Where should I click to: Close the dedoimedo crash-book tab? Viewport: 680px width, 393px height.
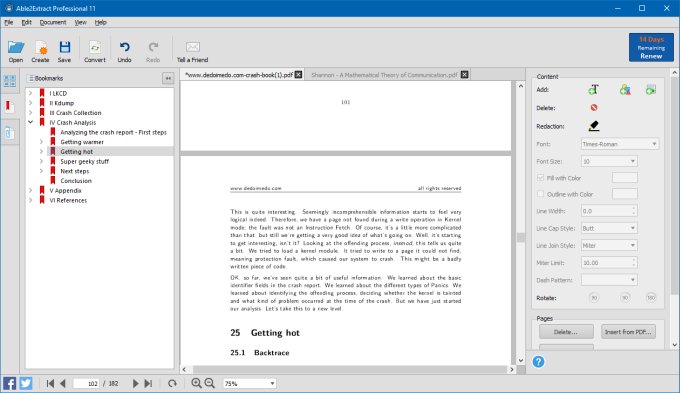[298, 75]
